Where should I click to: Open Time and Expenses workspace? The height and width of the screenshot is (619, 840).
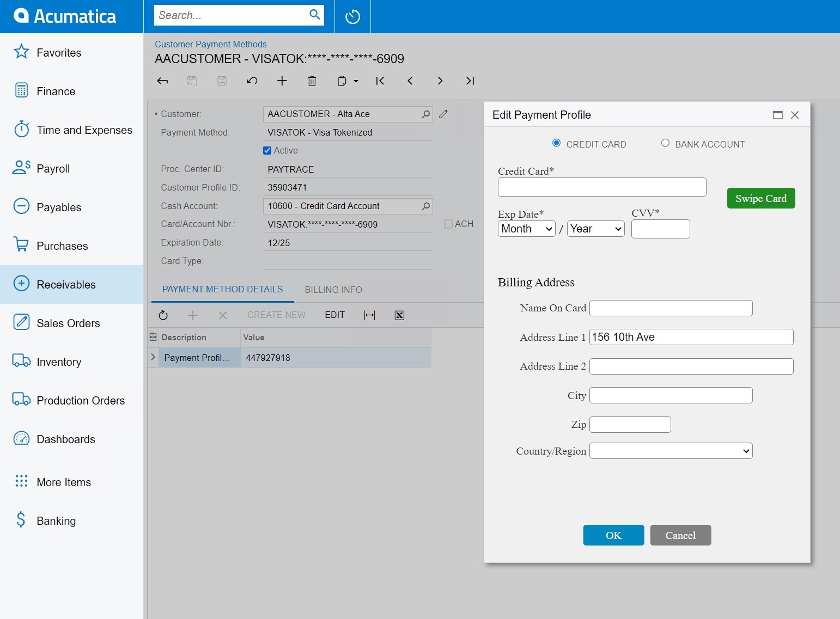[71, 130]
